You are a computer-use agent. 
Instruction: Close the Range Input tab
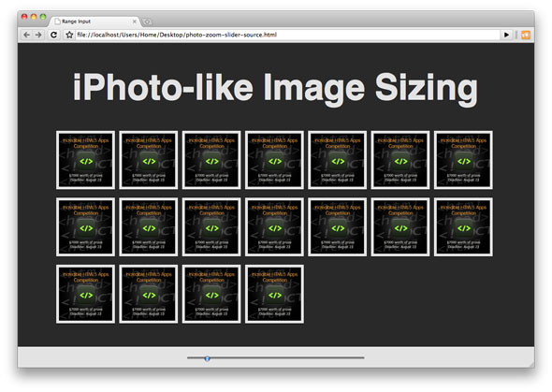pos(134,22)
